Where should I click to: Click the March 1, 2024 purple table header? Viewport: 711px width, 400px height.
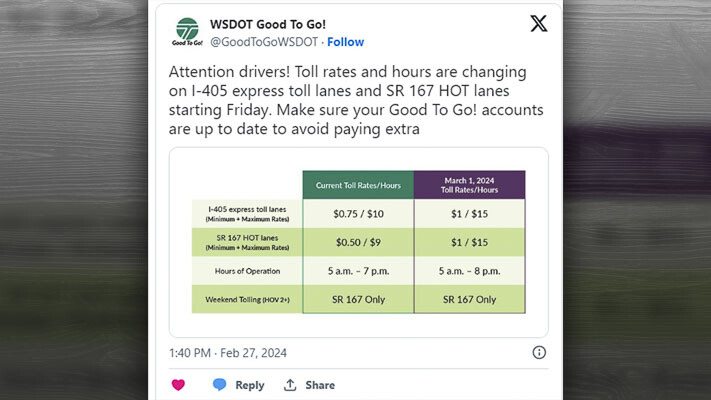tap(469, 184)
